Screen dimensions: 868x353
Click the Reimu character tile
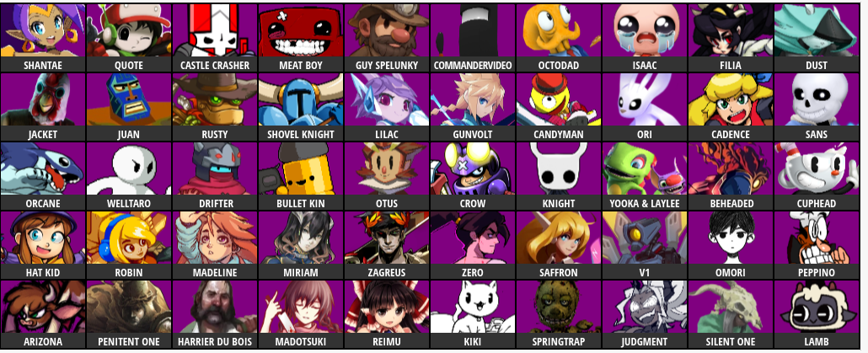point(387,314)
